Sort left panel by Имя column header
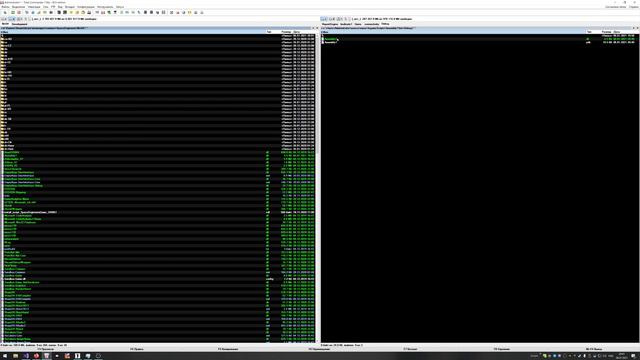Image resolution: width=640 pixels, height=360 pixels. 133,32
